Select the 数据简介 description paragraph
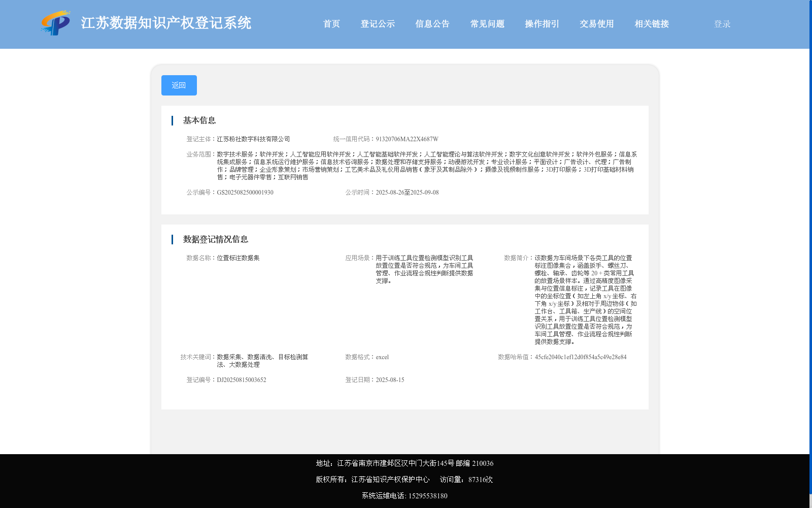Image resolution: width=812 pixels, height=508 pixels. coord(585,300)
